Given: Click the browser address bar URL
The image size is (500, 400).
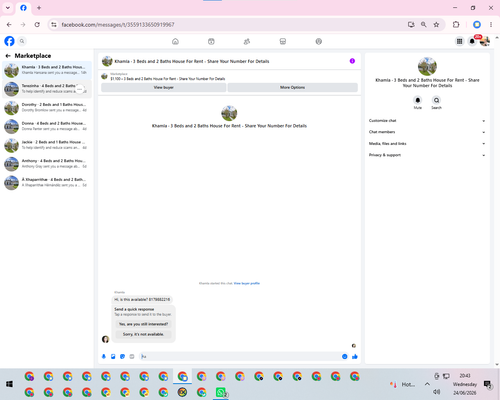Looking at the screenshot, I should (118, 25).
